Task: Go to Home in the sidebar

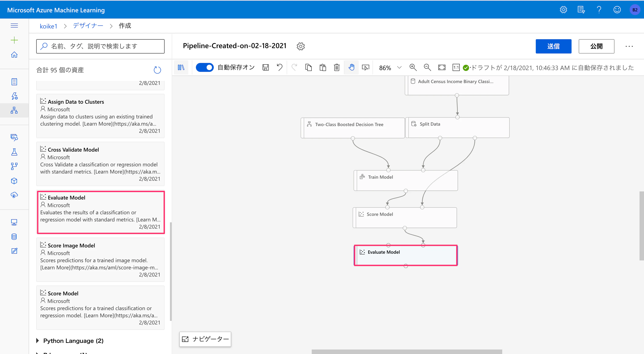Action: tap(14, 55)
